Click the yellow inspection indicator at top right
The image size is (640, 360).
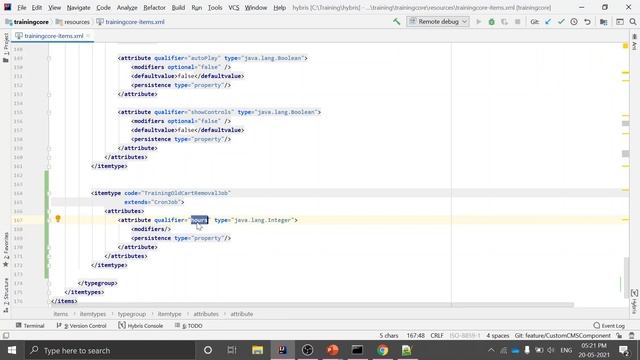[625, 46]
